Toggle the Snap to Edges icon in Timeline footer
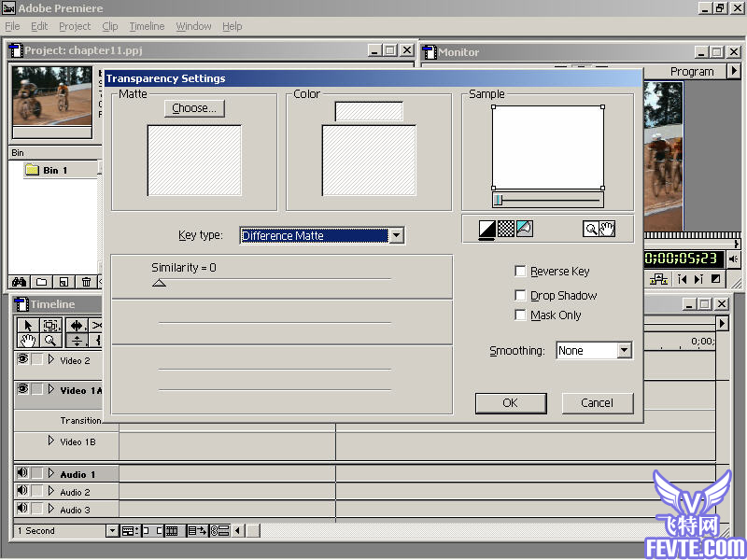 [152, 530]
